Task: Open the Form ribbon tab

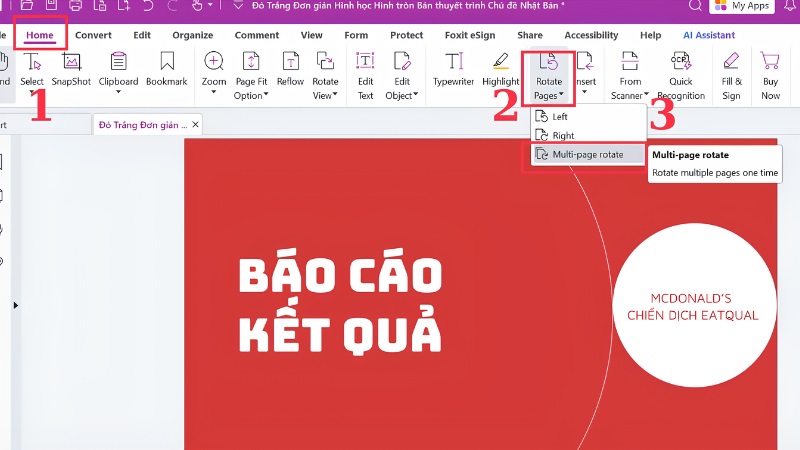Action: point(356,35)
